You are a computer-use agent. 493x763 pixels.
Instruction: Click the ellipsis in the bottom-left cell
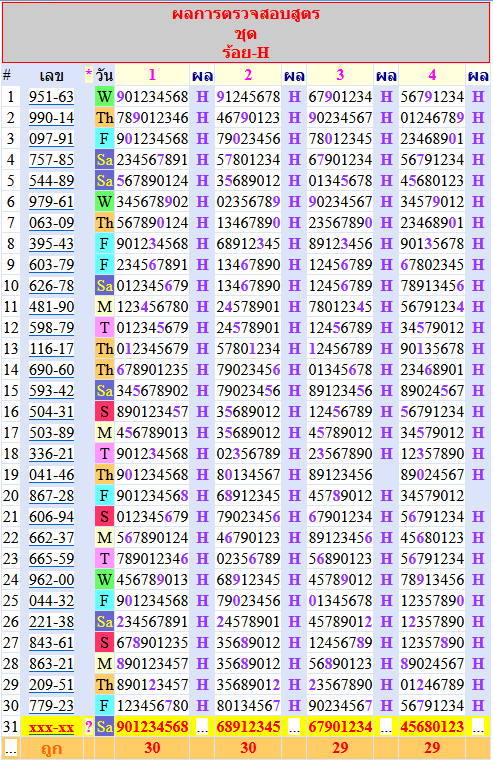10,748
